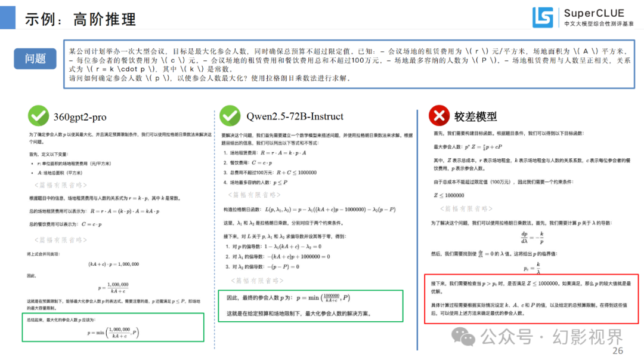
Task: Click the derivative formula dp/dλ = −k/p
Action: tap(532, 237)
